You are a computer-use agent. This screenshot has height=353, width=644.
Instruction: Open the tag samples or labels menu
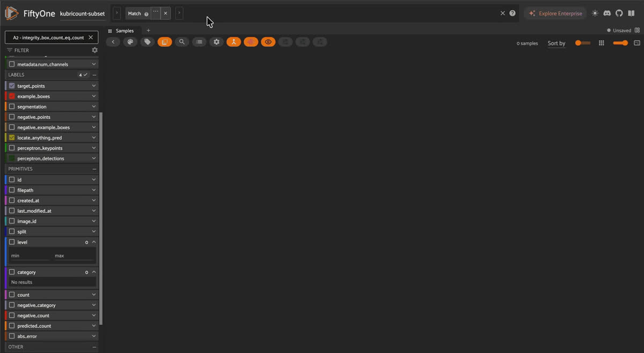pos(148,41)
